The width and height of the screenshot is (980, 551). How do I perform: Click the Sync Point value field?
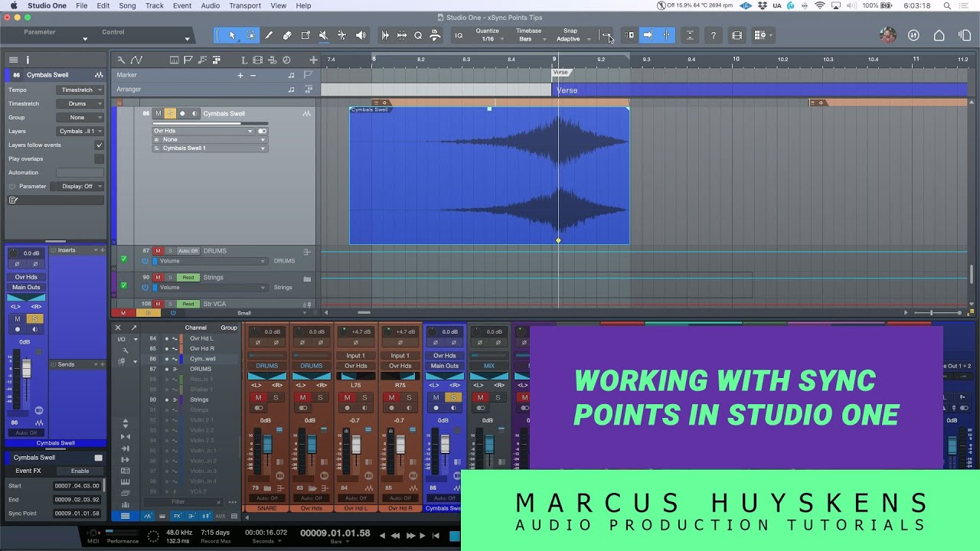(x=77, y=514)
